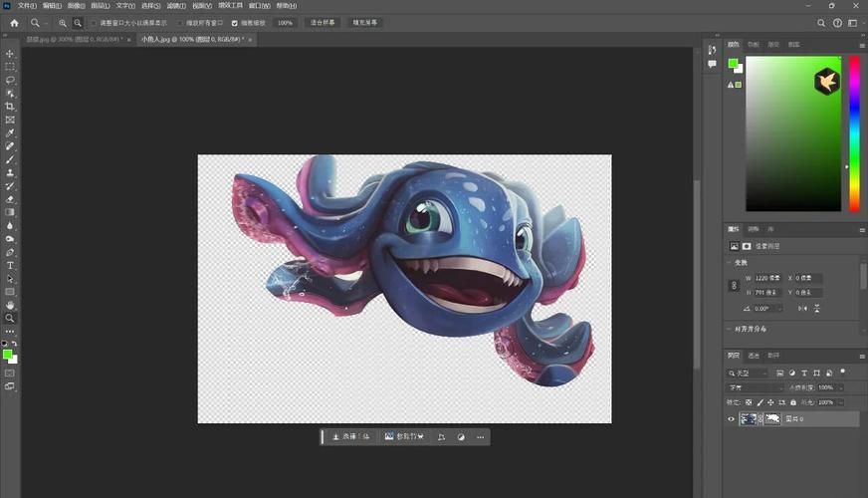This screenshot has width=868, height=498.
Task: Select the Rectangular Marquee tool
Action: pos(10,67)
